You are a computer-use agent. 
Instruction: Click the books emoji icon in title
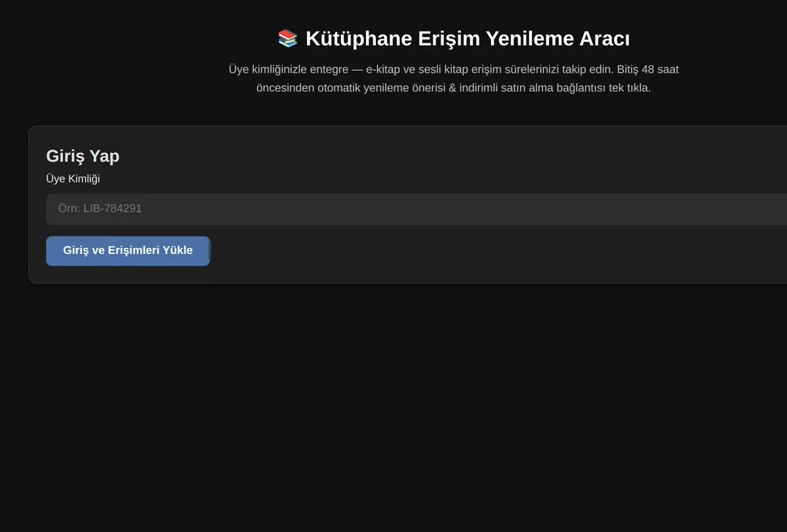pyautogui.click(x=288, y=39)
